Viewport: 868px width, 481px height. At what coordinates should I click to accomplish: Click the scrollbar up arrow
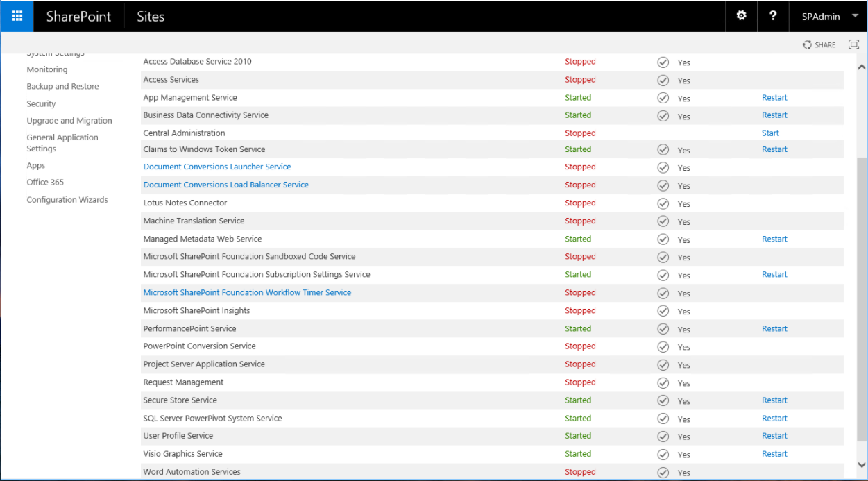coord(861,65)
